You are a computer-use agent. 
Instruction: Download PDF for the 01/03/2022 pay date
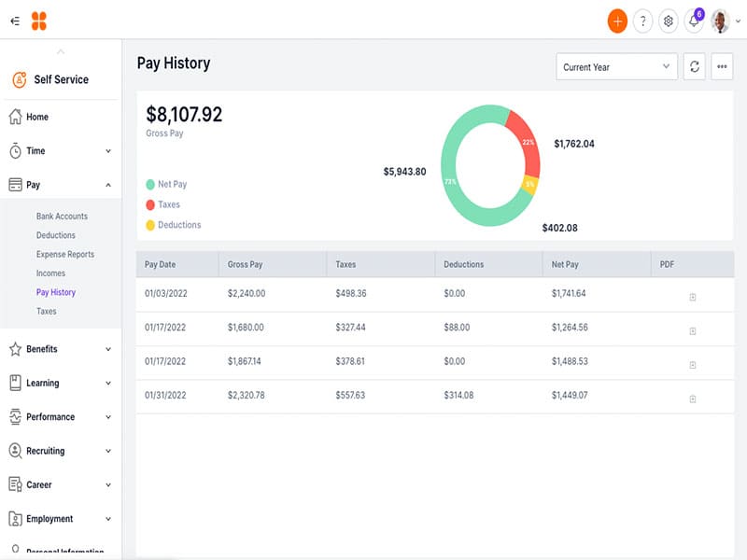[692, 297]
